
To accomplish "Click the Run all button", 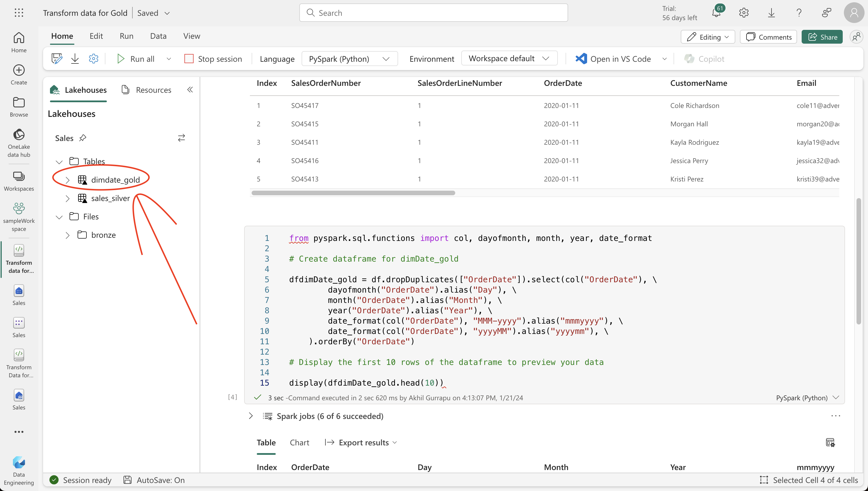I will point(136,59).
